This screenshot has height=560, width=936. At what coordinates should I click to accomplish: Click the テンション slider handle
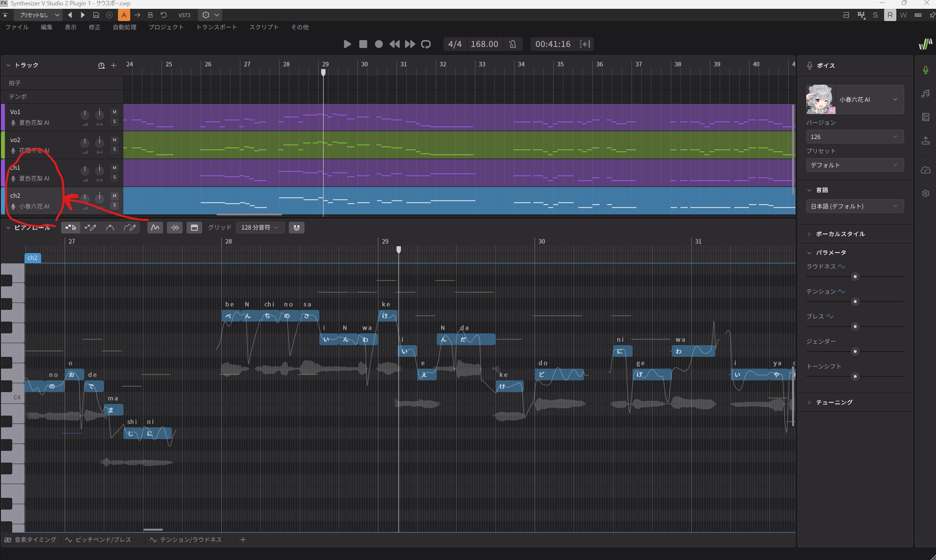[x=855, y=302]
